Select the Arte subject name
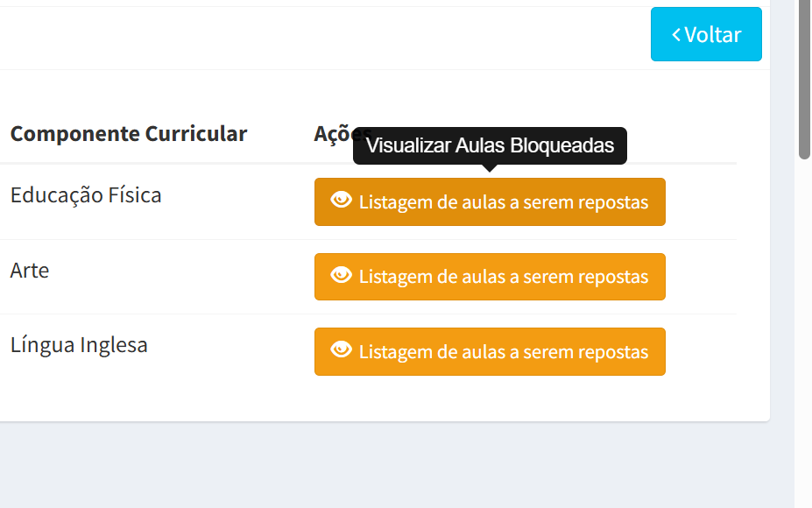 (30, 271)
